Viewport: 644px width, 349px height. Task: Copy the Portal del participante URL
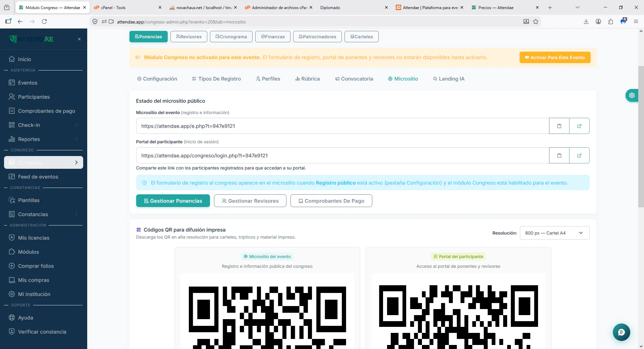click(559, 155)
